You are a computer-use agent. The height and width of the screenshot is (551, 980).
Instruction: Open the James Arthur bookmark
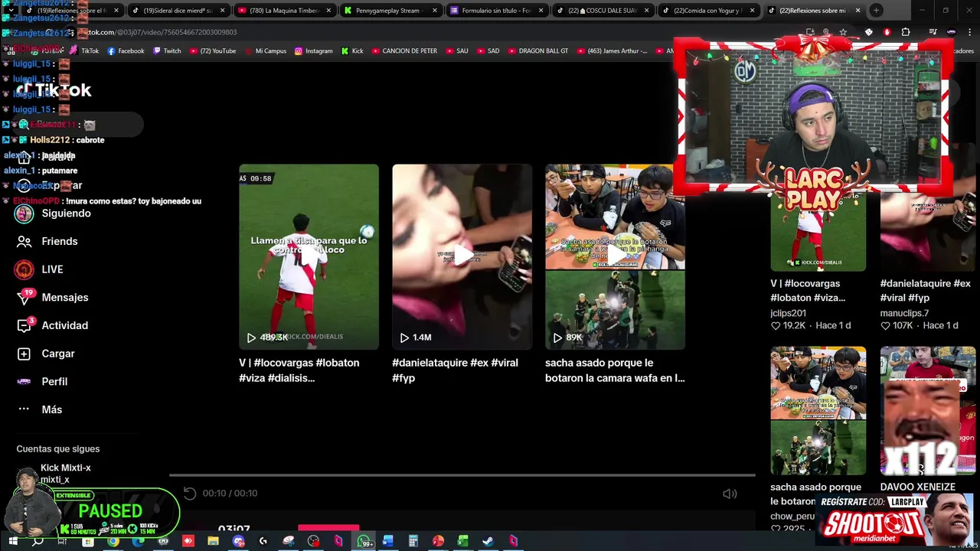[612, 51]
